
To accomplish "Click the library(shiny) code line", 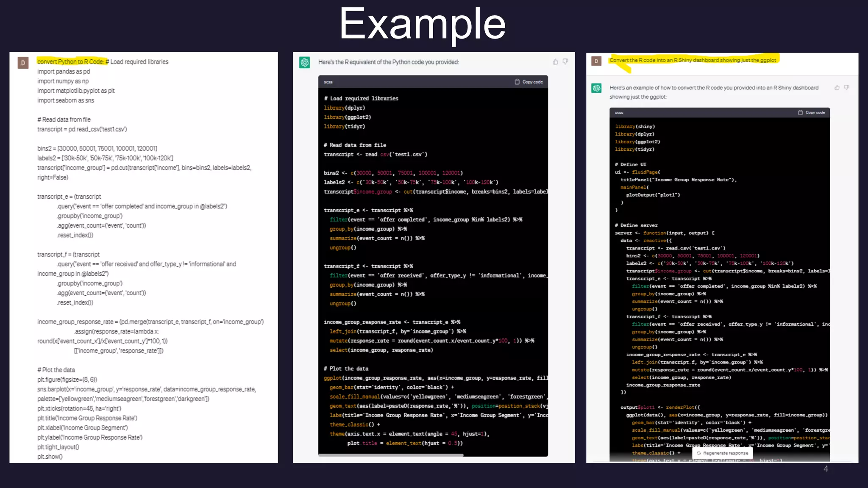I will tap(635, 127).
